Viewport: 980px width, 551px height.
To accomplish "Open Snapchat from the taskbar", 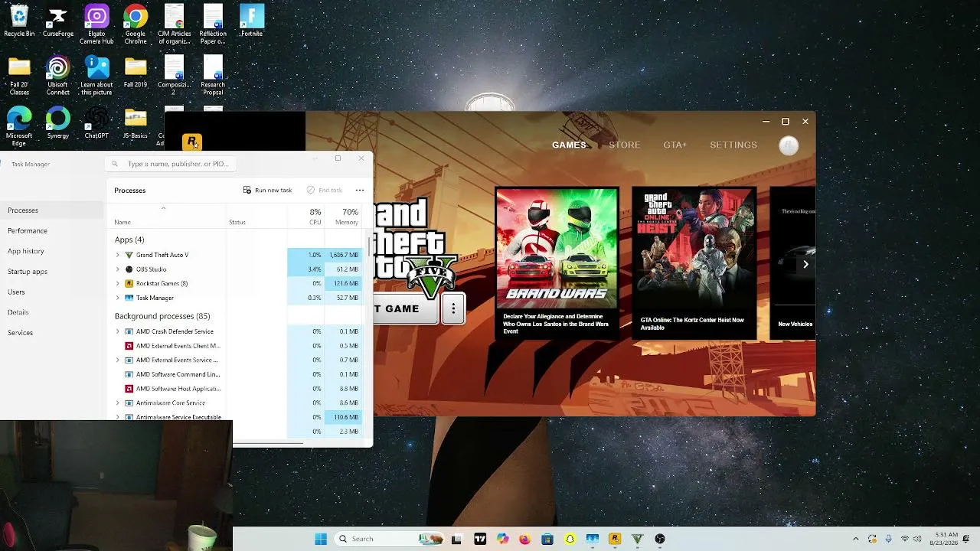I will tap(570, 539).
